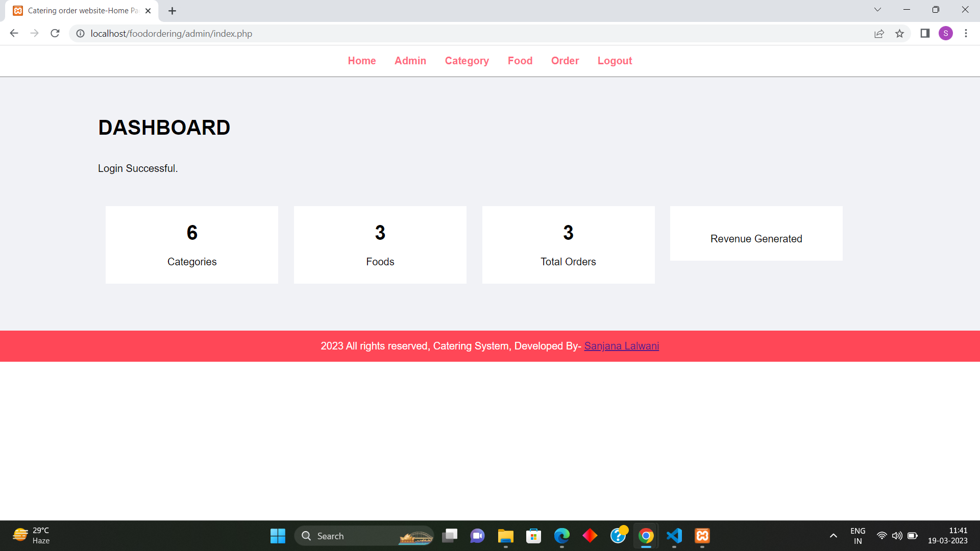Launch Microsoft Edge from taskbar
980x551 pixels.
click(x=561, y=536)
